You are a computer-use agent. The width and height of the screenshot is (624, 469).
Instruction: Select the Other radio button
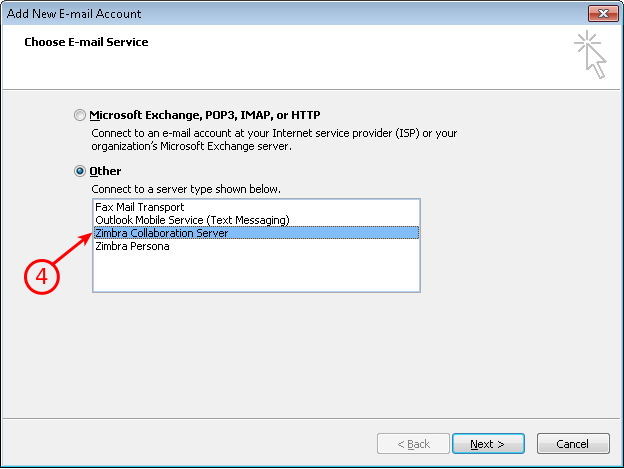click(80, 171)
